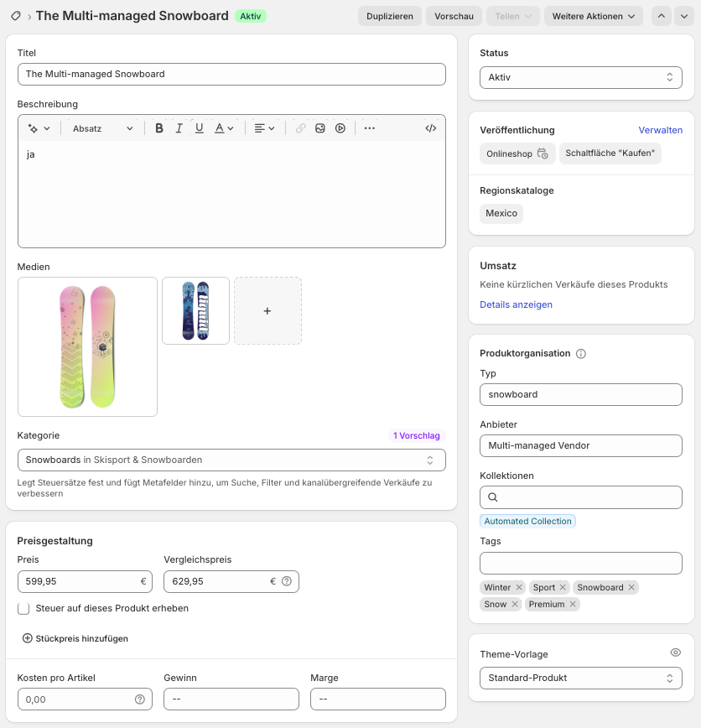Select the blue snowboard media thumbnail
The image size is (701, 728).
[195, 310]
